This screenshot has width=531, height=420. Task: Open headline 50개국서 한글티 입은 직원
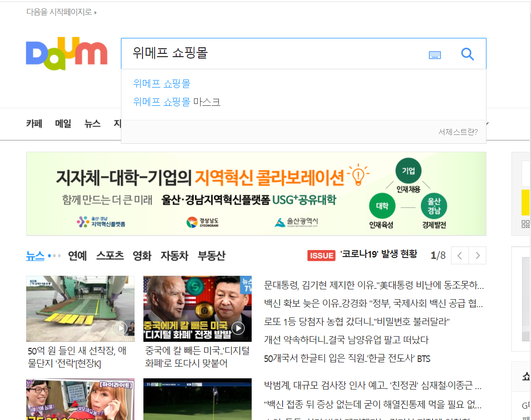(347, 358)
